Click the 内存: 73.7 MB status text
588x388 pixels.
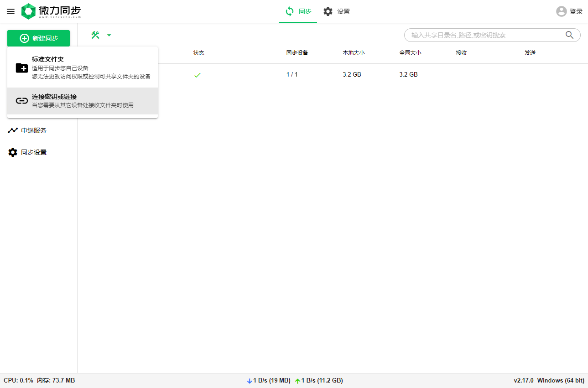click(56, 380)
